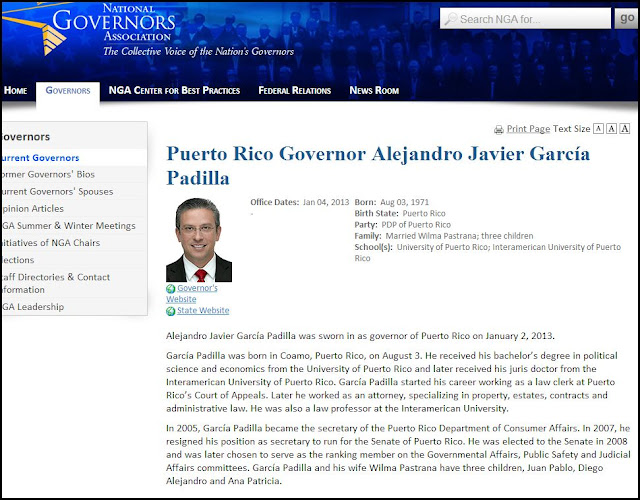Open Former Governors' Bios sidebar link
640x500 pixels.
pyautogui.click(x=48, y=174)
